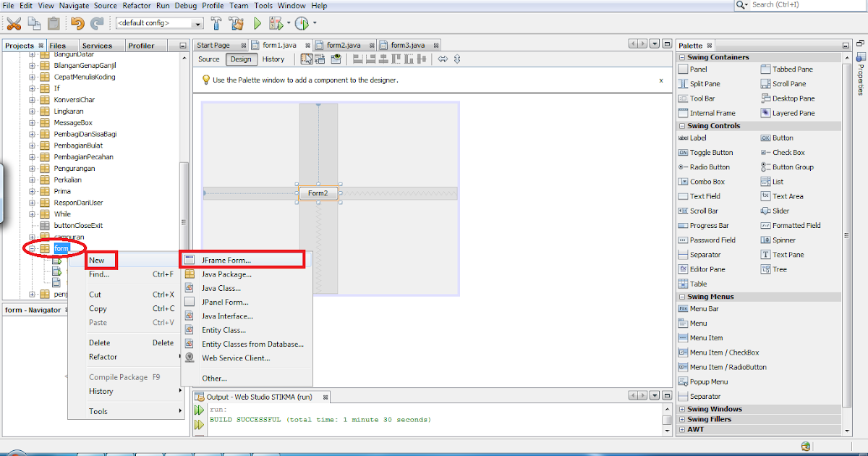The width and height of the screenshot is (868, 456).
Task: Select the Preview Design icon in form editor
Action: tap(335, 59)
